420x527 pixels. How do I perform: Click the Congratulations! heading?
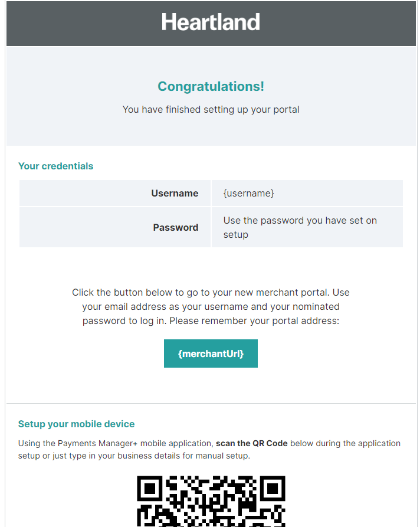click(x=211, y=86)
